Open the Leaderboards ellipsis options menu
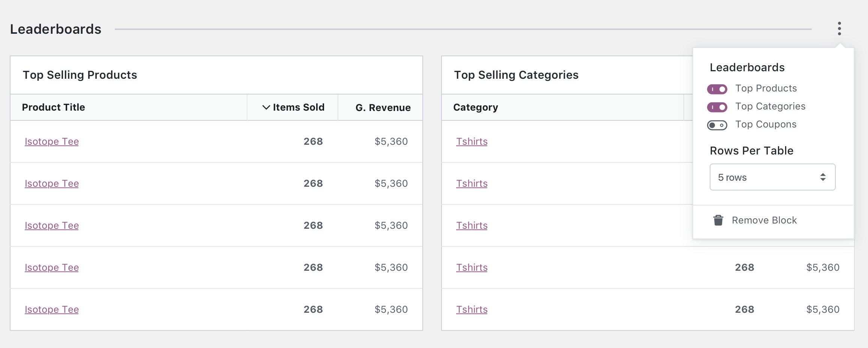The width and height of the screenshot is (868, 348). pos(839,28)
